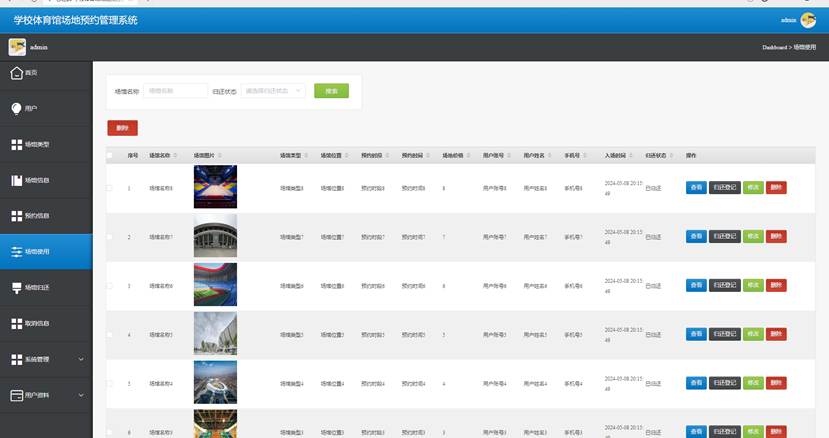
Task: Check the checkbox for row 序号 5
Action: click(x=109, y=384)
